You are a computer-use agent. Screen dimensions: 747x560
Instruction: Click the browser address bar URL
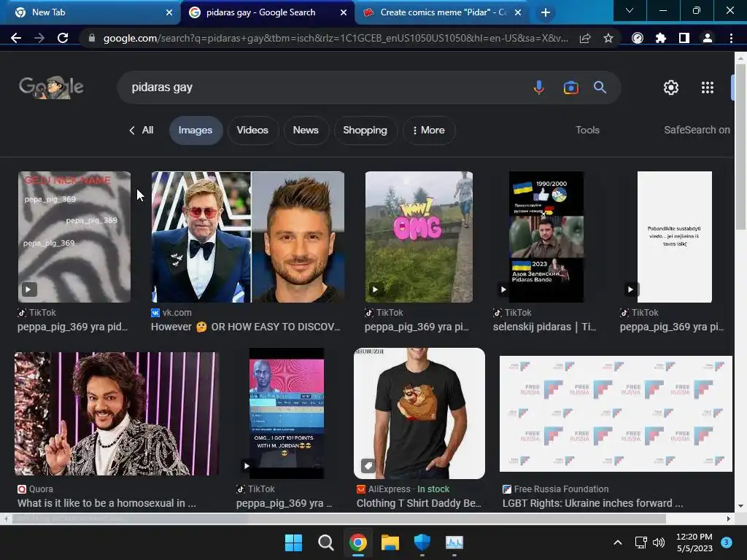[336, 38]
